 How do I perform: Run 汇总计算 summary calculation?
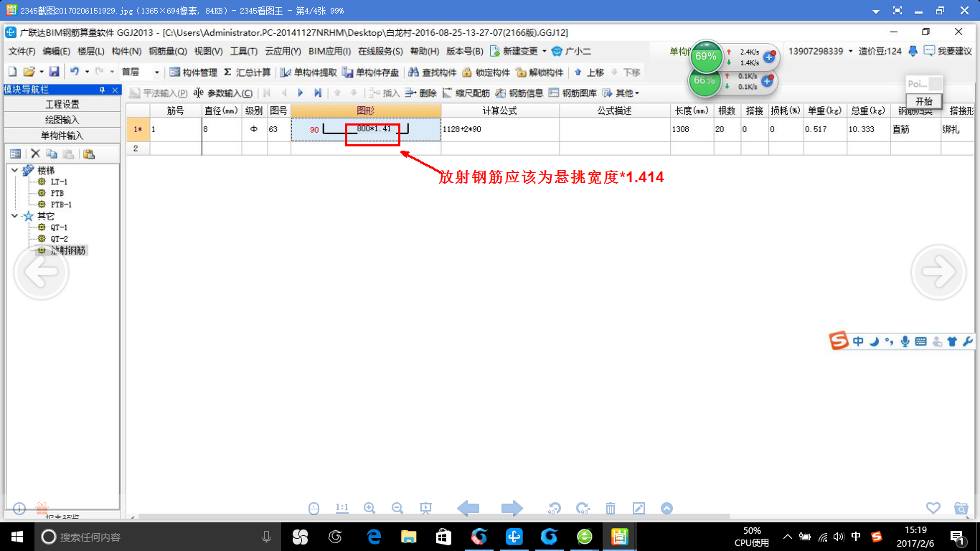tap(247, 72)
